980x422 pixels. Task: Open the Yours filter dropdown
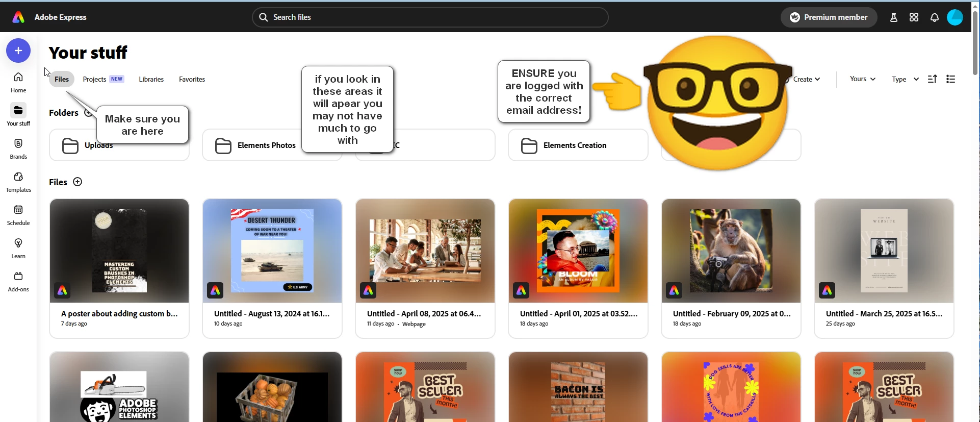point(862,79)
